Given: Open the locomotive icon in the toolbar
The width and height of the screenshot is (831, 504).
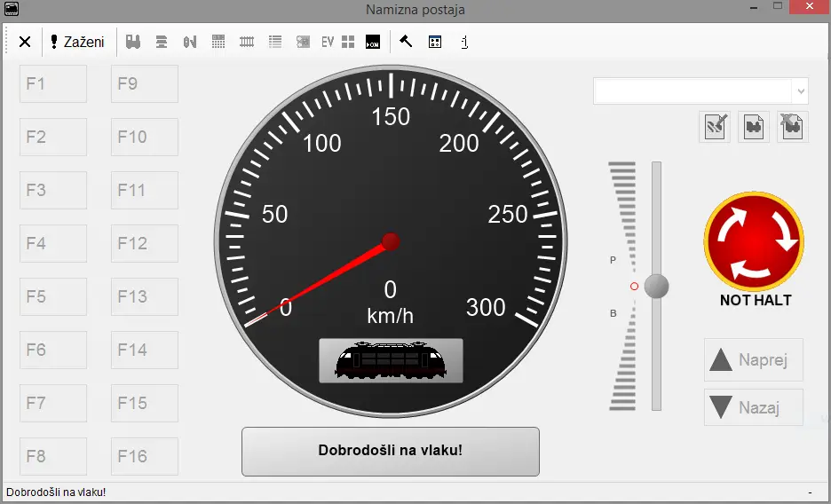Looking at the screenshot, I should pyautogui.click(x=134, y=42).
